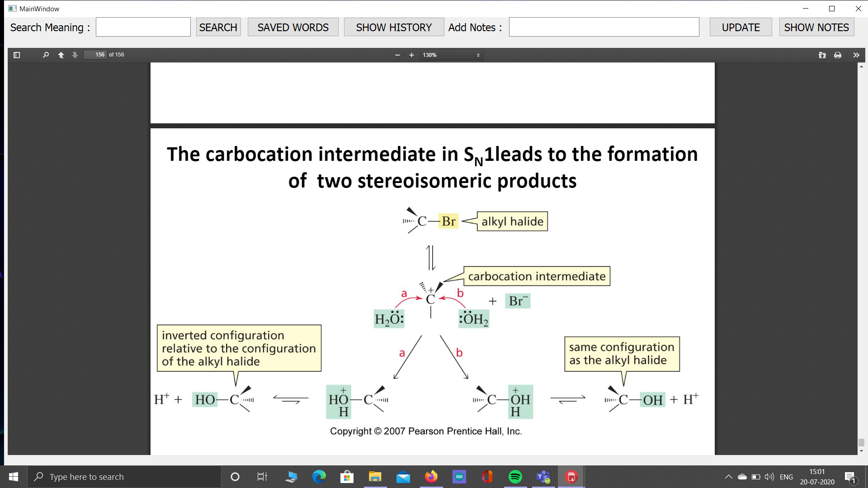Click the open file icon
This screenshot has height=488, width=868.
click(822, 55)
